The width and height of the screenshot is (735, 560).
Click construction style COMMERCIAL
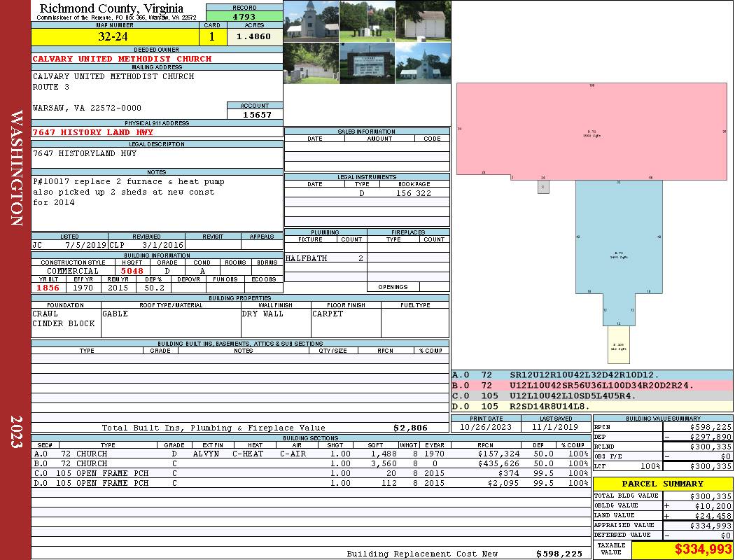tap(73, 271)
